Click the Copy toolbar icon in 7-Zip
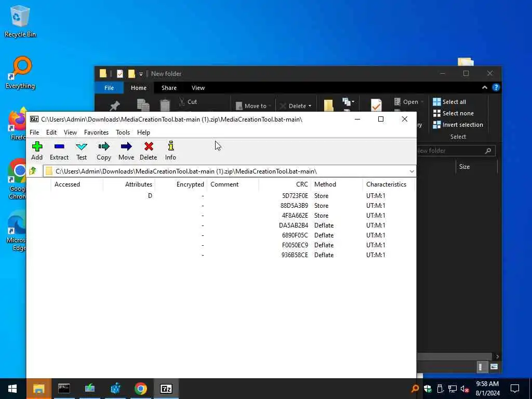The height and width of the screenshot is (399, 532). pos(104,151)
